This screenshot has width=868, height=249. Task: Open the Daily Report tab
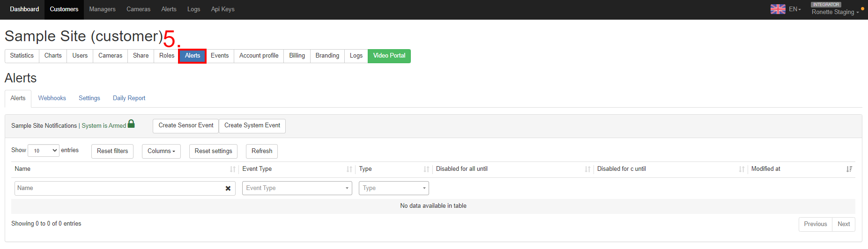click(129, 98)
